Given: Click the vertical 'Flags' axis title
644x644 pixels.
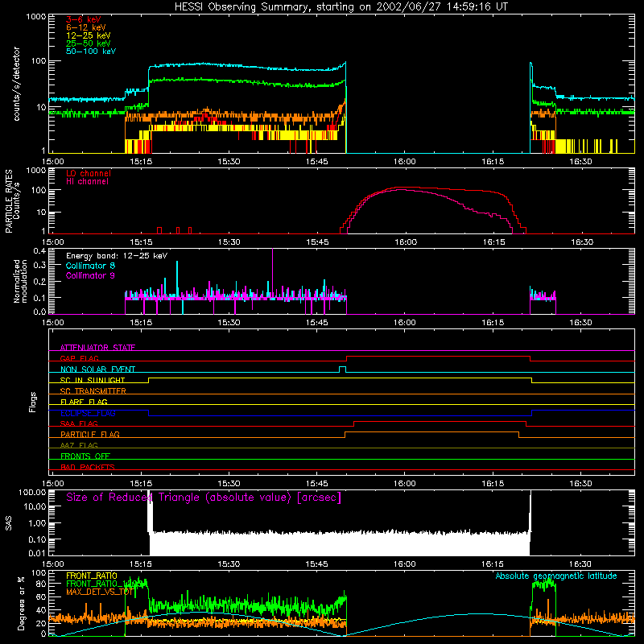Looking at the screenshot, I should 33,402.
